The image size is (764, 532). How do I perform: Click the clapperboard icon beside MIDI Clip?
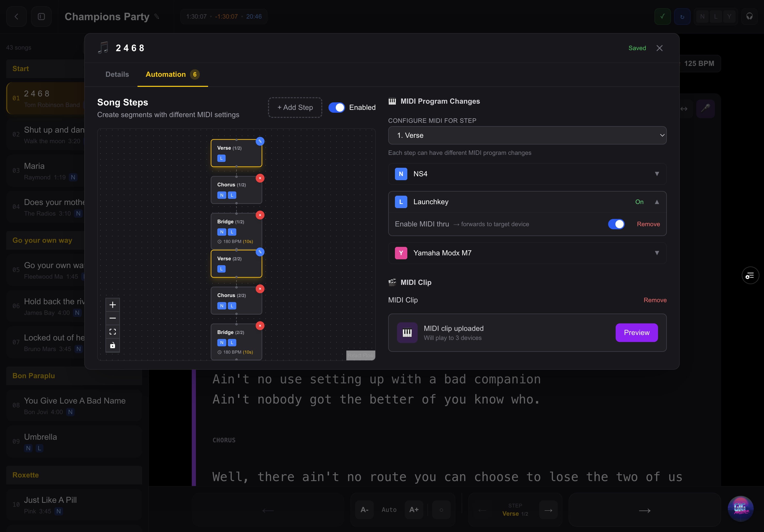392,282
